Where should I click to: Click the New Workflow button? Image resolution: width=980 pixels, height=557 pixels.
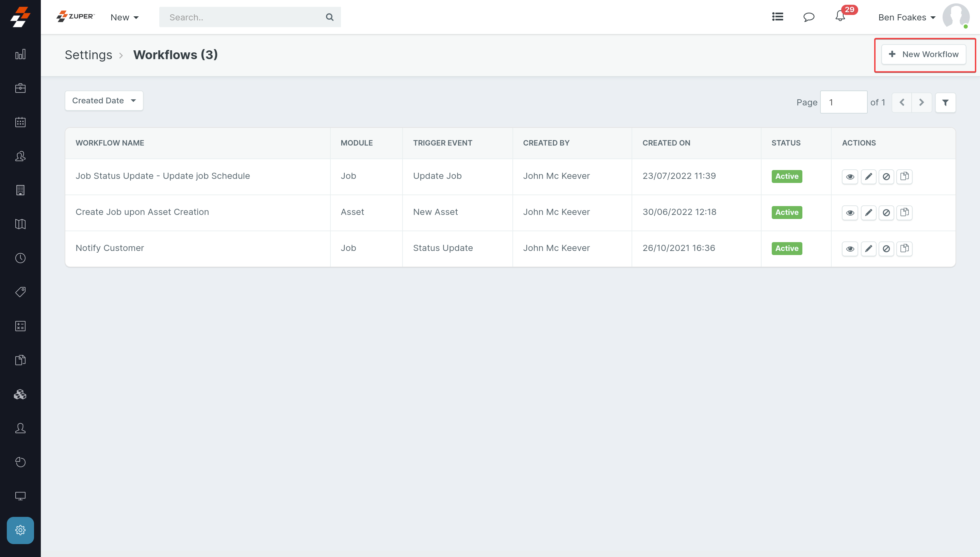924,54
